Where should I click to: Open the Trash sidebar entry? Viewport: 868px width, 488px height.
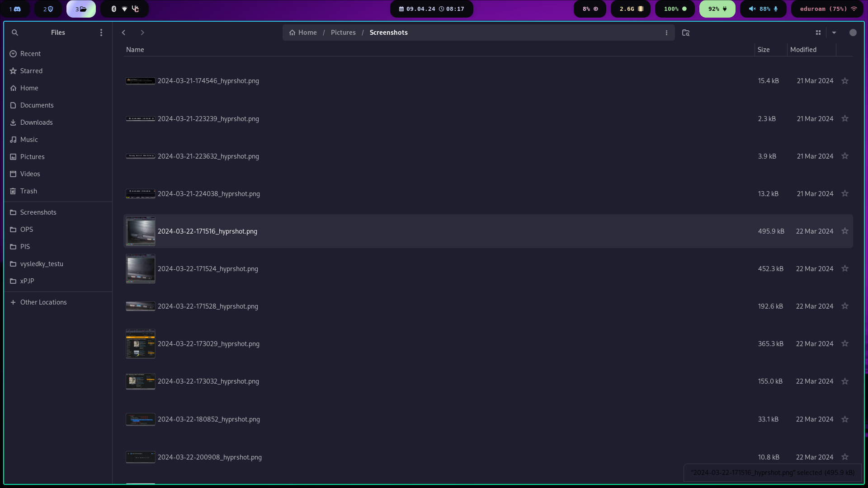click(28, 191)
